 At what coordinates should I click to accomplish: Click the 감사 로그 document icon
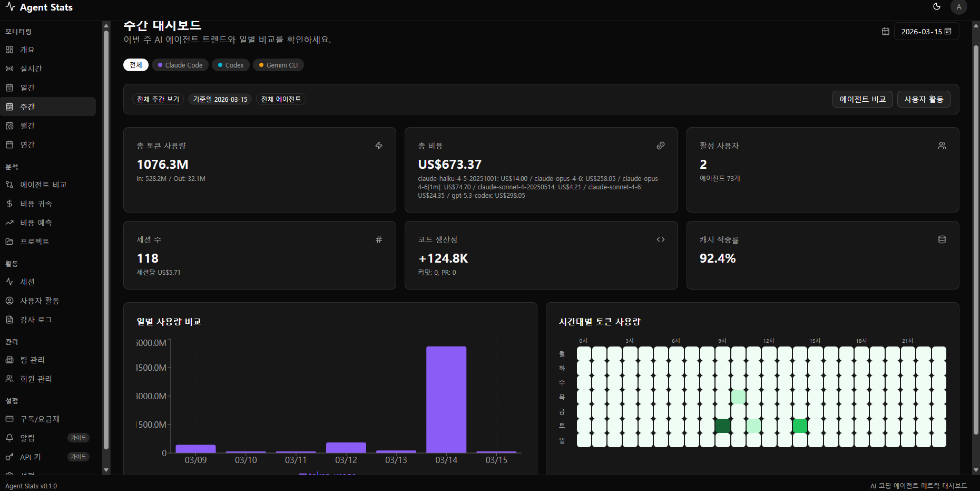(x=9, y=320)
